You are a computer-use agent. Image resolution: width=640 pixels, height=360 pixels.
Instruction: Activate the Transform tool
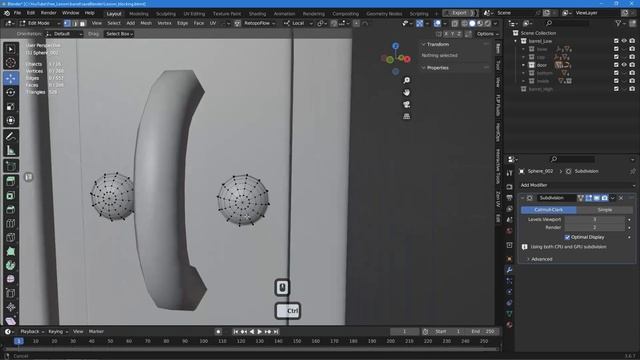click(x=11, y=120)
